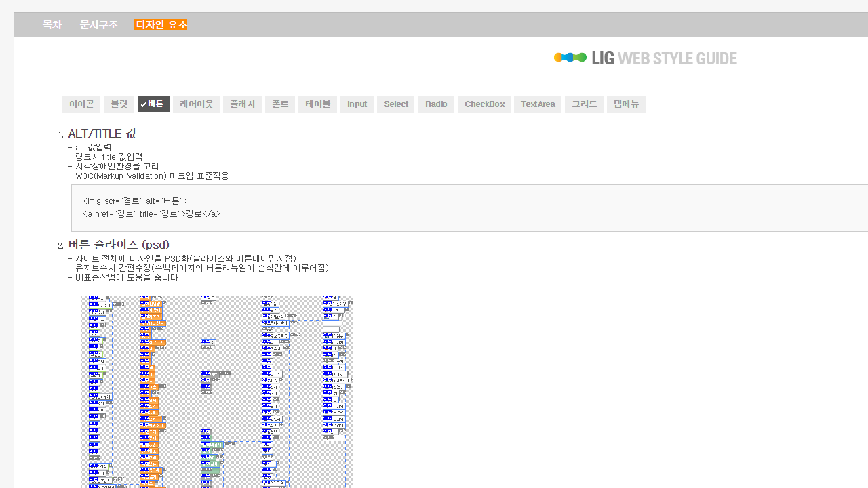Click the 링크시 title 값입력 line
Viewport: 868px width, 488px height.
pyautogui.click(x=105, y=157)
